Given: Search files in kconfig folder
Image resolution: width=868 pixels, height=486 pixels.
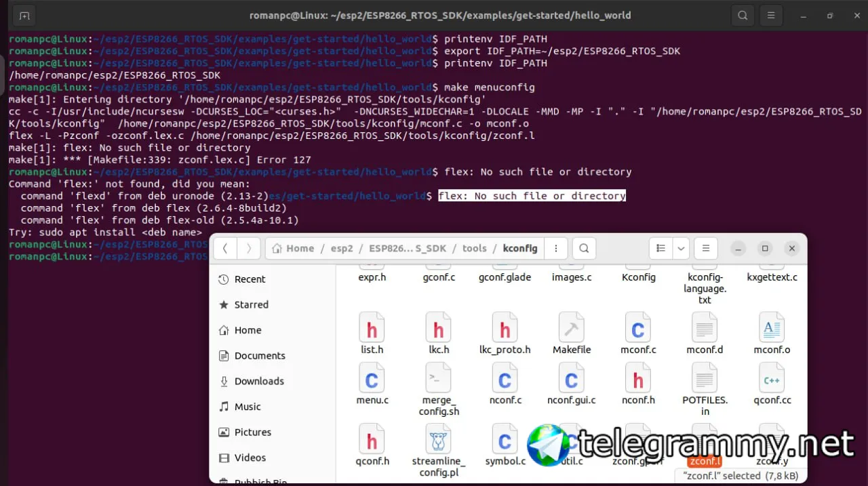Looking at the screenshot, I should 585,248.
